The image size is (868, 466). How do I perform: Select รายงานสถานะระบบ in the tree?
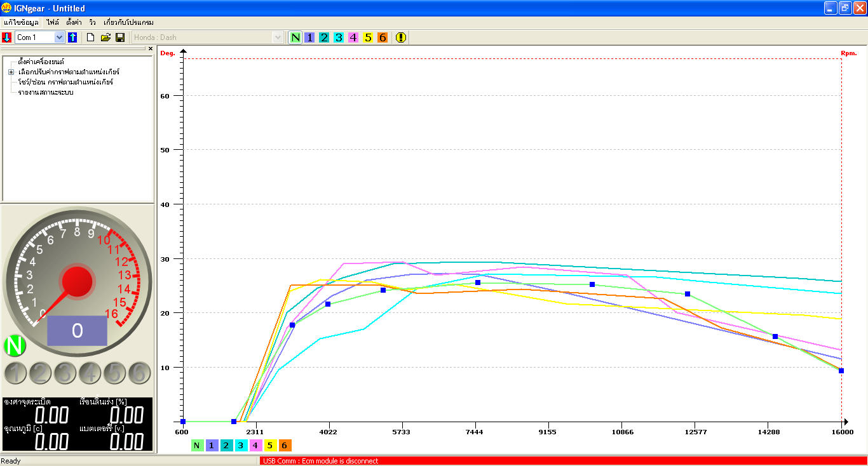coord(46,92)
